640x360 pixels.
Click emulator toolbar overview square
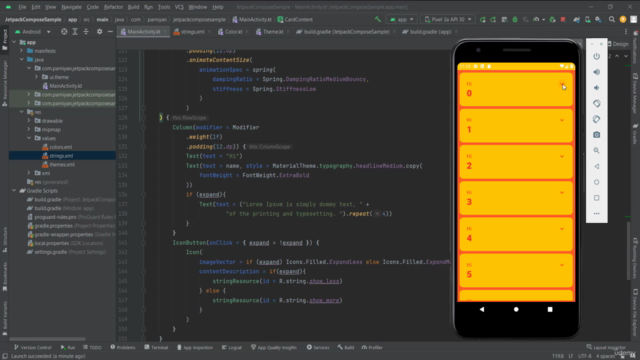click(x=596, y=198)
